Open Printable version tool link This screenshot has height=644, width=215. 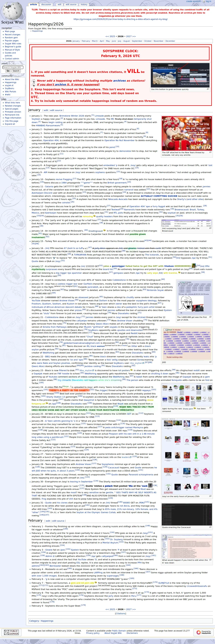13,112
